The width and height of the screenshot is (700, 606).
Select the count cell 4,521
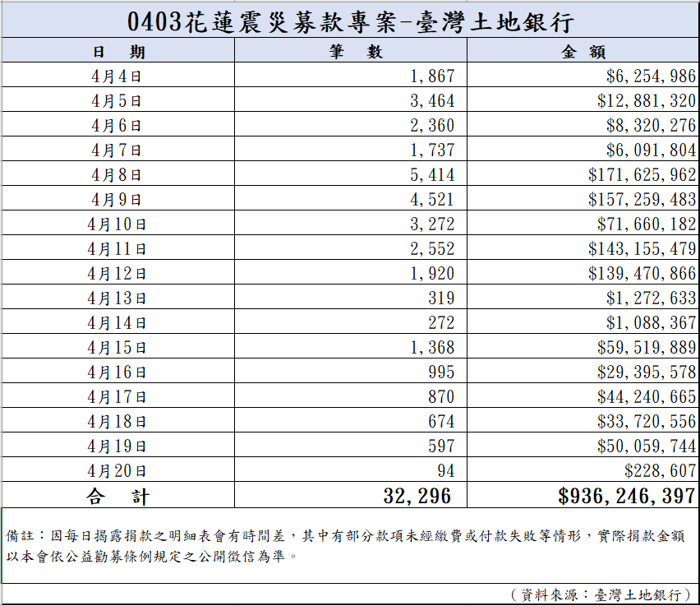pos(351,198)
